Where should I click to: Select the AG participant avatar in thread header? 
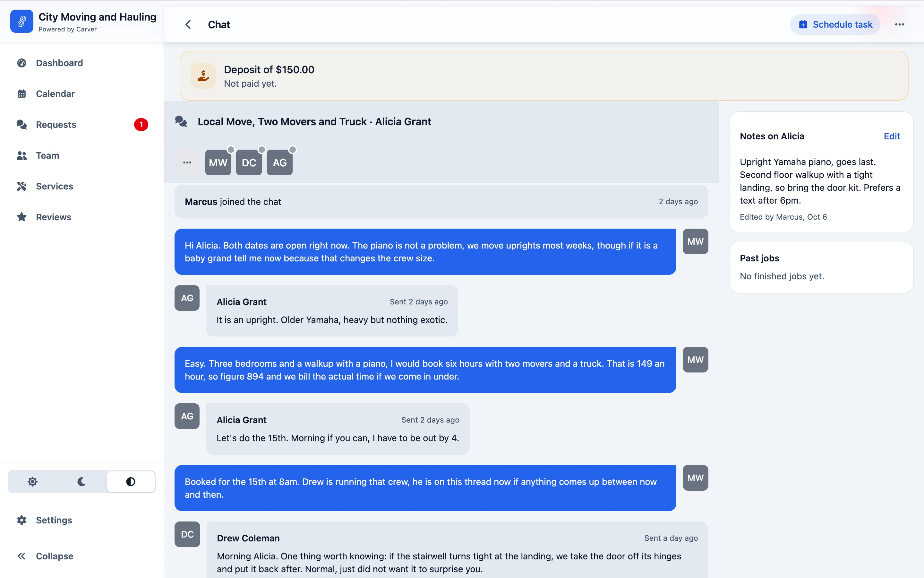click(280, 162)
